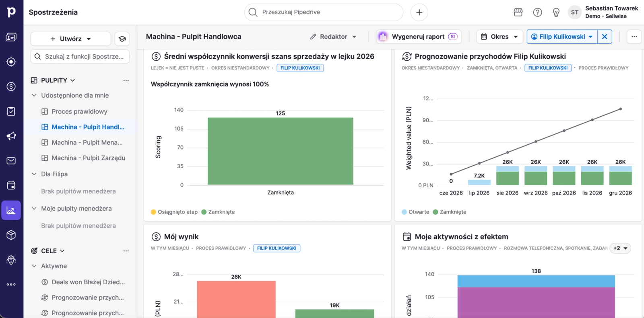Open the graduation cap learning icon
Screen dimensions: 644x318
point(122,39)
